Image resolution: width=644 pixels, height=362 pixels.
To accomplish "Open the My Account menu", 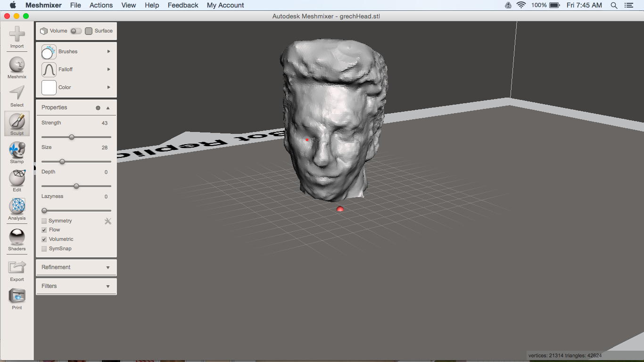I will (225, 5).
